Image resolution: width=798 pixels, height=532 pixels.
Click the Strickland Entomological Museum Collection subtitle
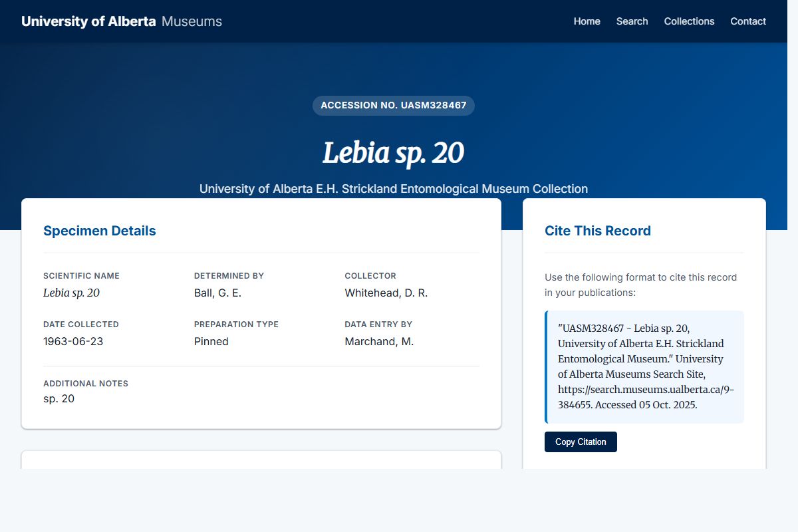point(394,189)
